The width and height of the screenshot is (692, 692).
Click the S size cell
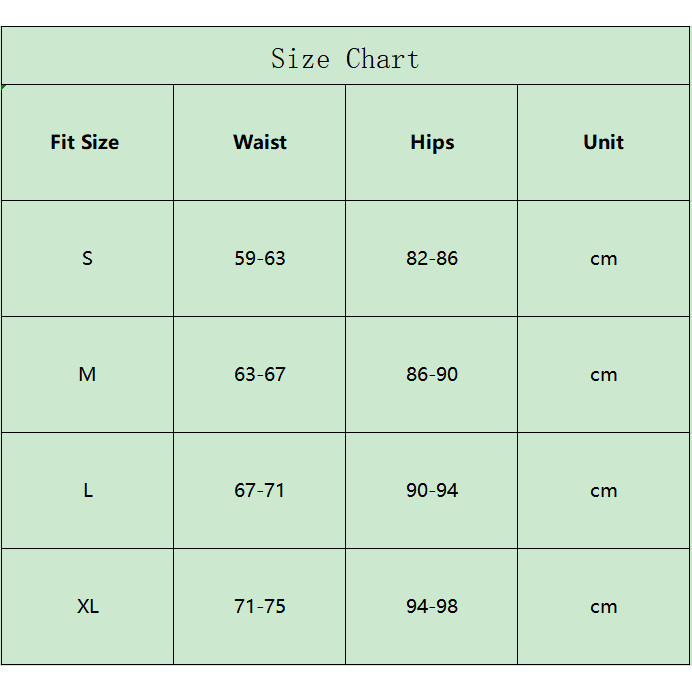pyautogui.click(x=87, y=258)
